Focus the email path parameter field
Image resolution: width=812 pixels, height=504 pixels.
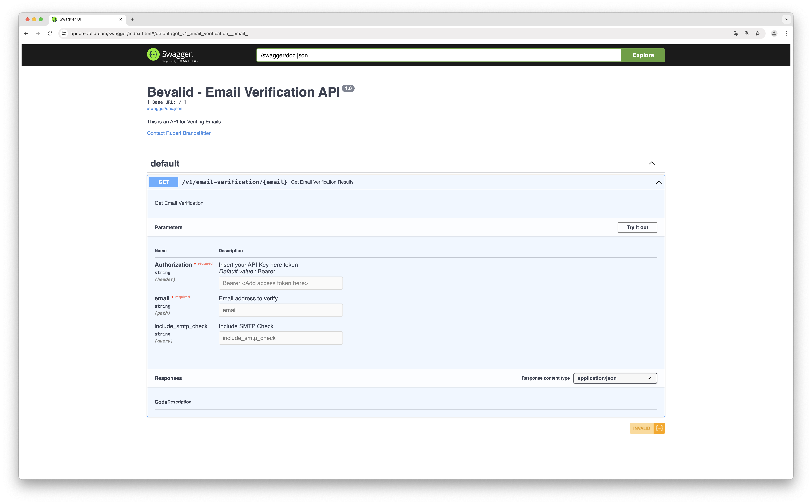tap(281, 310)
